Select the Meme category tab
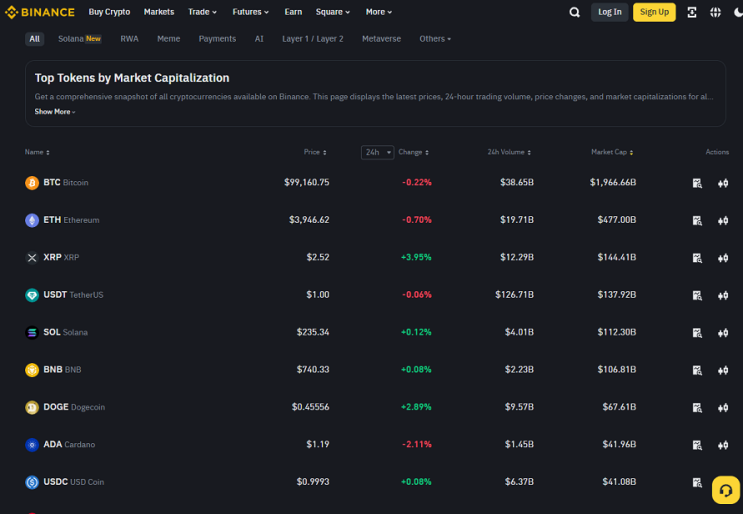 [x=169, y=39]
